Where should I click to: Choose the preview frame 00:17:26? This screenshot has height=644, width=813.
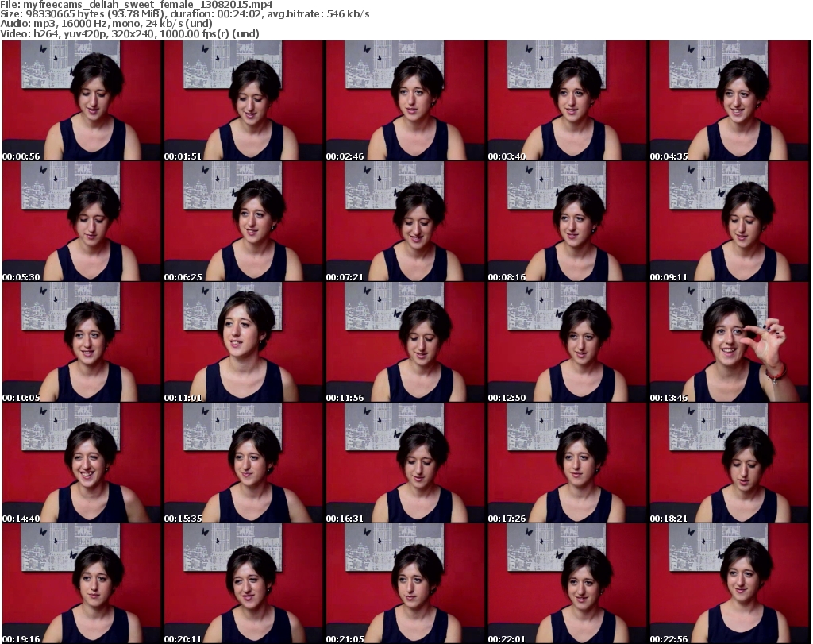pos(567,463)
